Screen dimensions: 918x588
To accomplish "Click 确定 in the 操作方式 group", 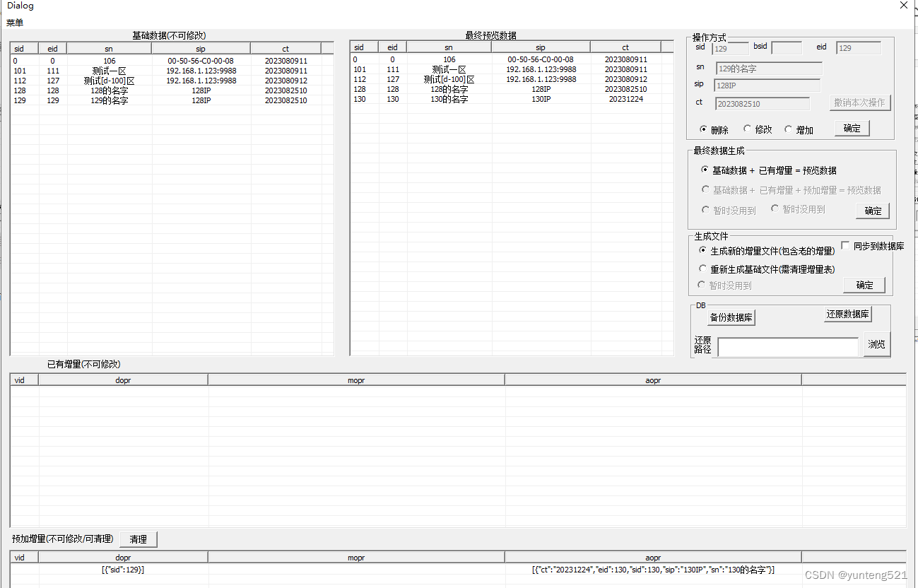I will click(852, 128).
